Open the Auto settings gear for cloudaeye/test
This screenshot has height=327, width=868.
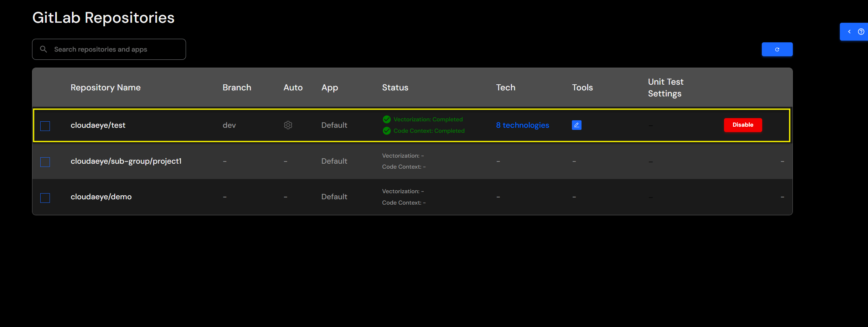click(288, 125)
